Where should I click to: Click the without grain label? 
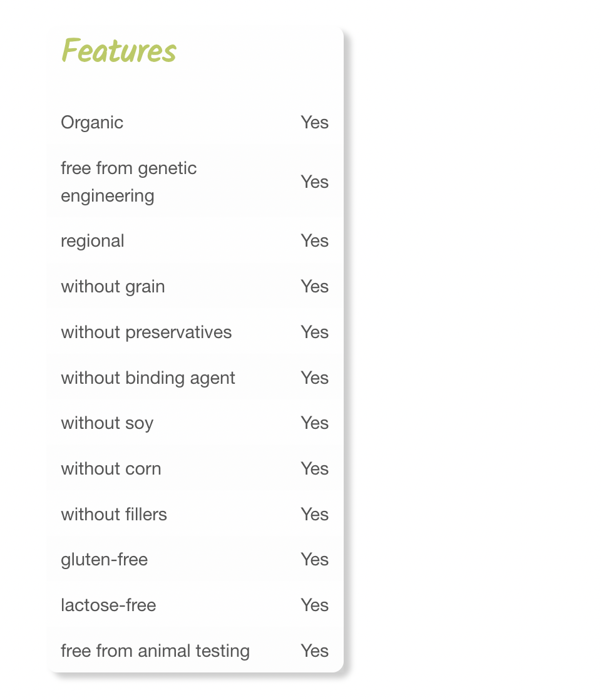pyautogui.click(x=113, y=287)
